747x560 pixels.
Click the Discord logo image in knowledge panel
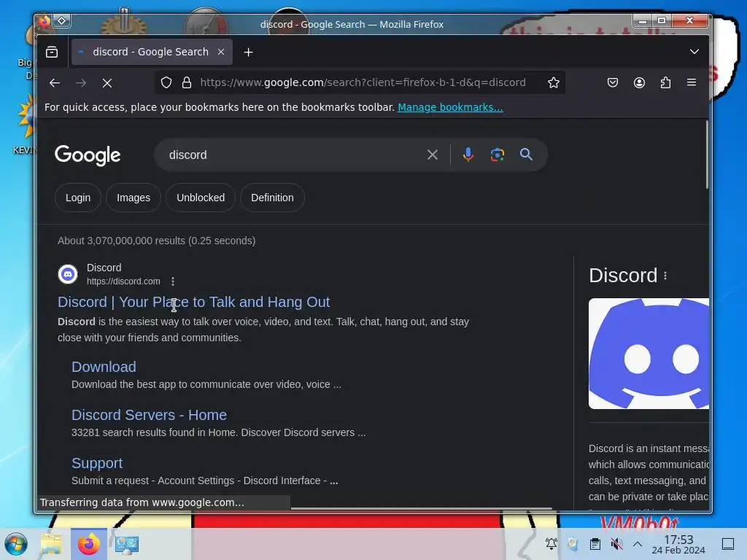(649, 354)
